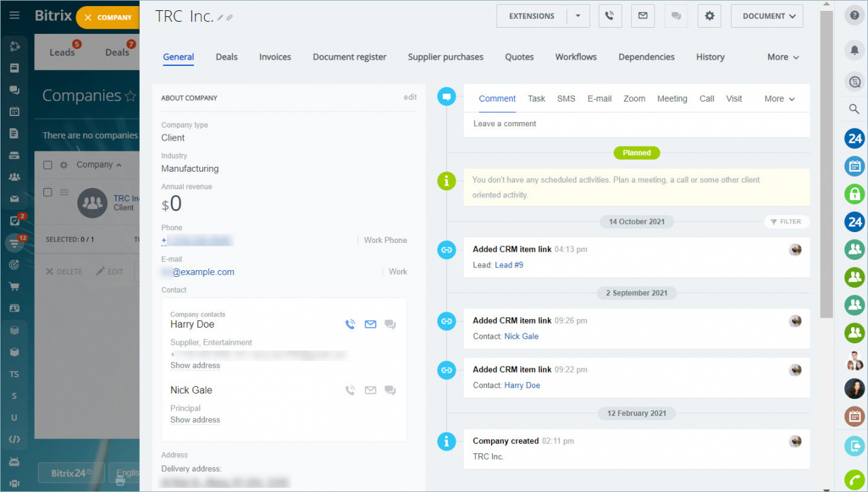Viewport: 868px width, 492px height.
Task: Click the chat bubbles button in header
Action: pos(676,16)
